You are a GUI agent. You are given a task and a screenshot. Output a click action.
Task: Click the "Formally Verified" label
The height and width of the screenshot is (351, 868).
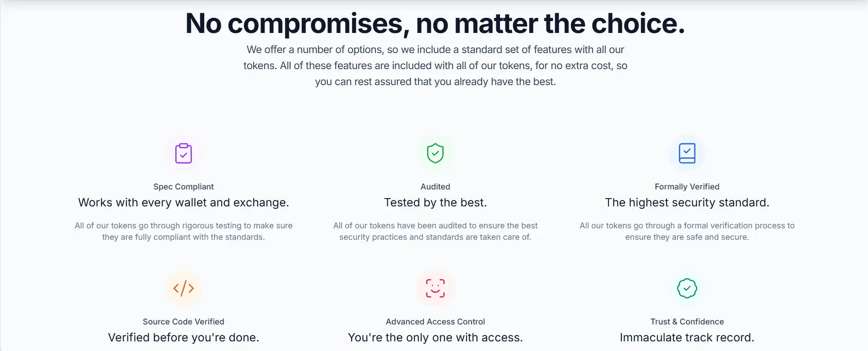tap(687, 187)
